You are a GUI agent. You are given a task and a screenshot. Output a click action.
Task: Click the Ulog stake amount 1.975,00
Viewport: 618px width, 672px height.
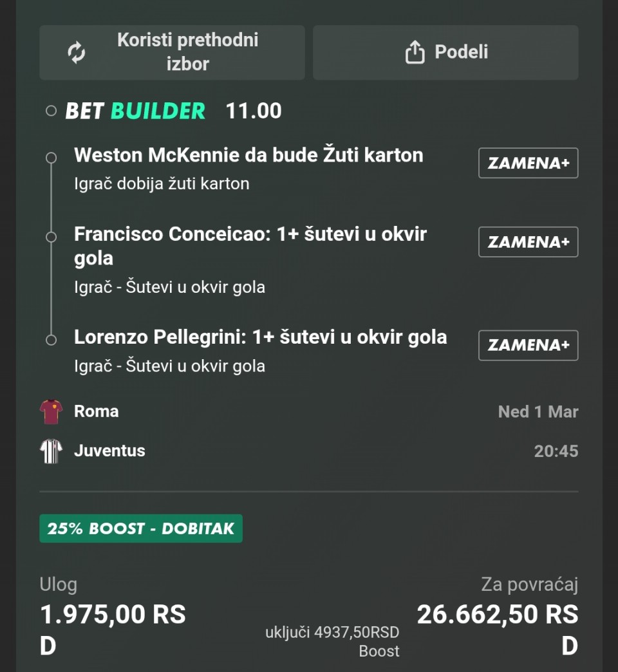click(x=113, y=615)
